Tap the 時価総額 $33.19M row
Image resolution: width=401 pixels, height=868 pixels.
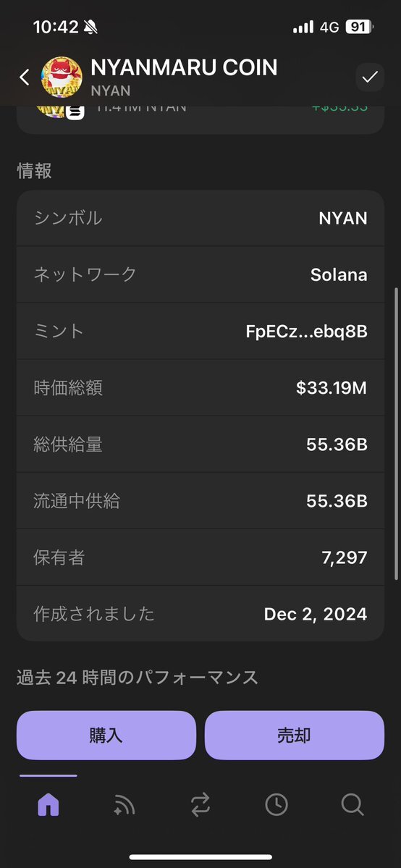coord(200,387)
